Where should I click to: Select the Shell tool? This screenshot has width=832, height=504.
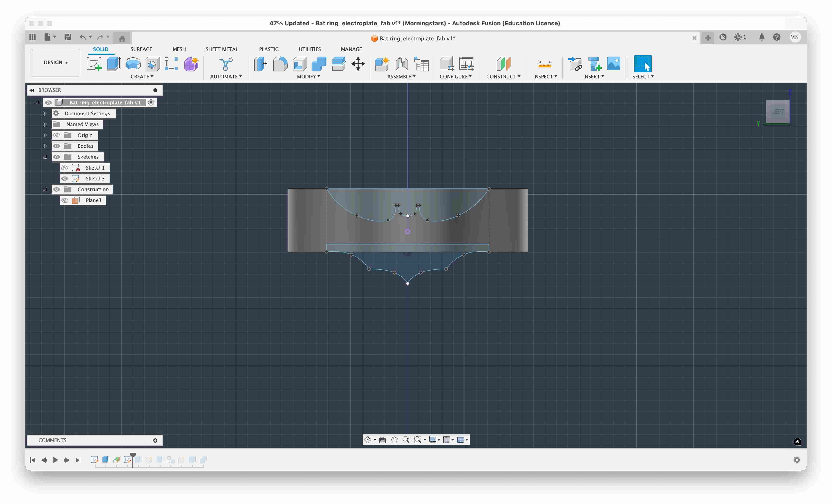point(300,64)
